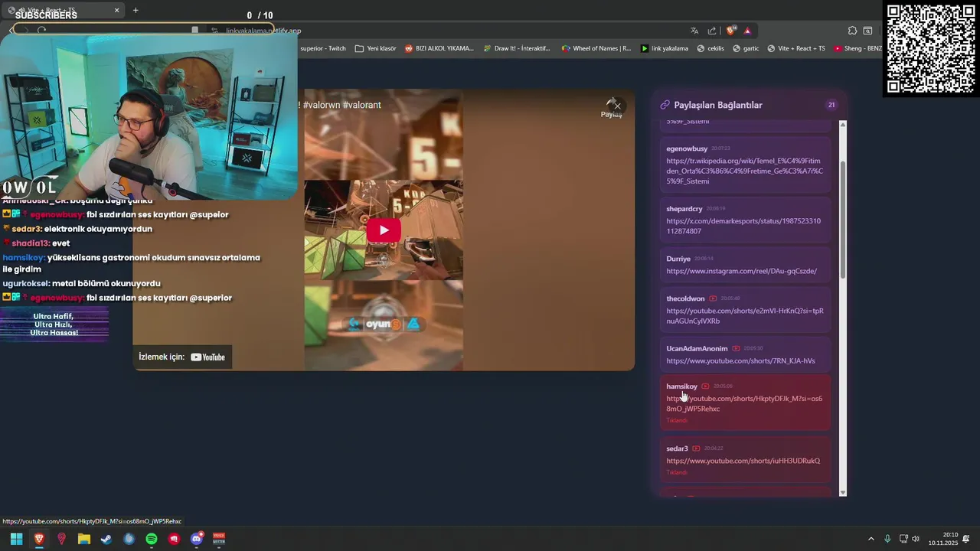Click username 'egenowbusy' in links panel
980x551 pixels.
(687, 148)
